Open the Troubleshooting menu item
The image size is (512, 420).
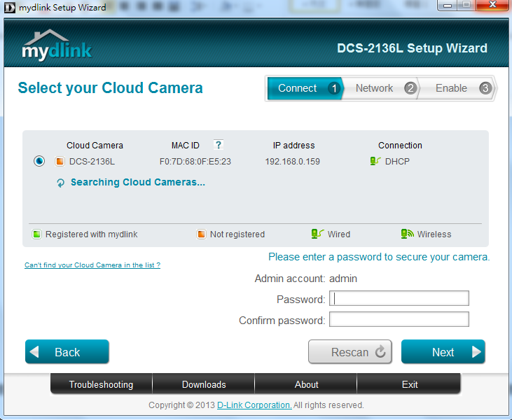[101, 384]
